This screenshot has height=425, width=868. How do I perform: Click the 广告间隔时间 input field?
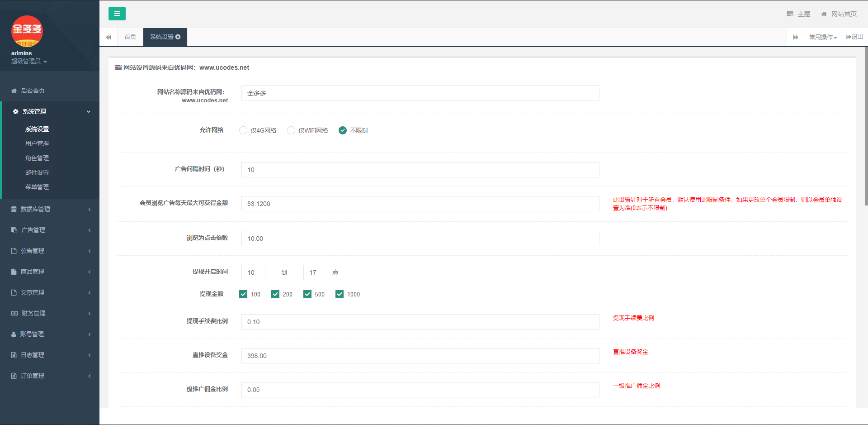(x=420, y=170)
